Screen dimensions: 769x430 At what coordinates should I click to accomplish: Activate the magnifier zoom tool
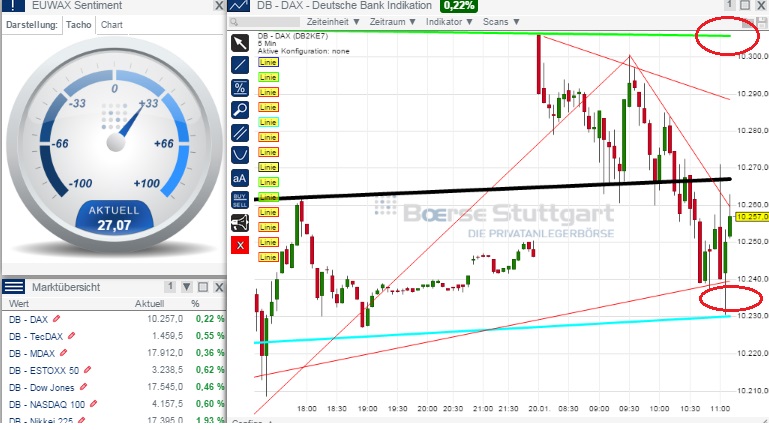point(240,110)
